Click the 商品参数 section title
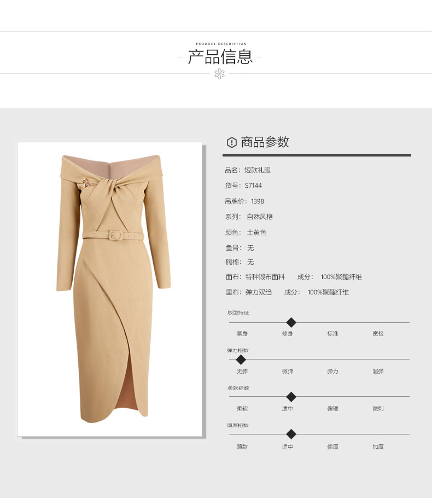Viewport: 432px width, 504px height. [265, 142]
